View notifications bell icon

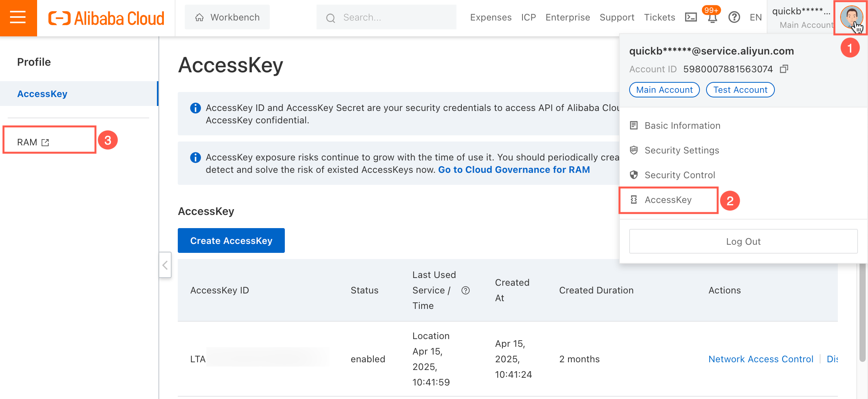tap(713, 18)
